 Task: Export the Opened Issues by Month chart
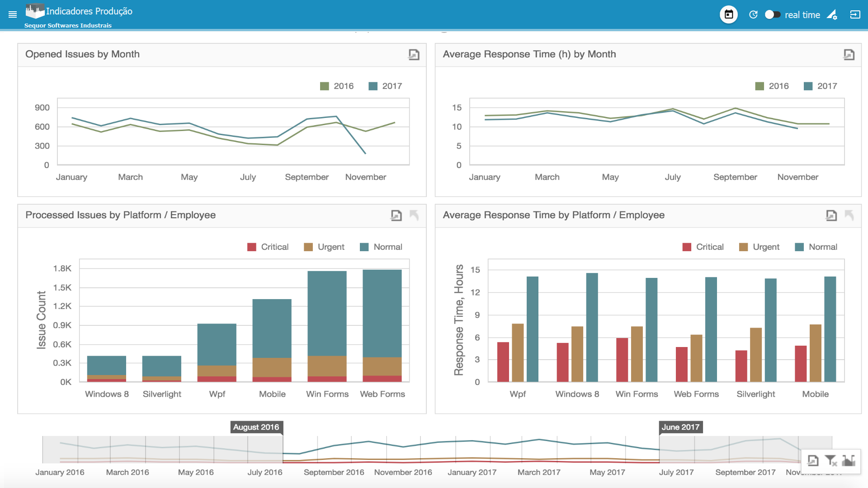tap(414, 54)
